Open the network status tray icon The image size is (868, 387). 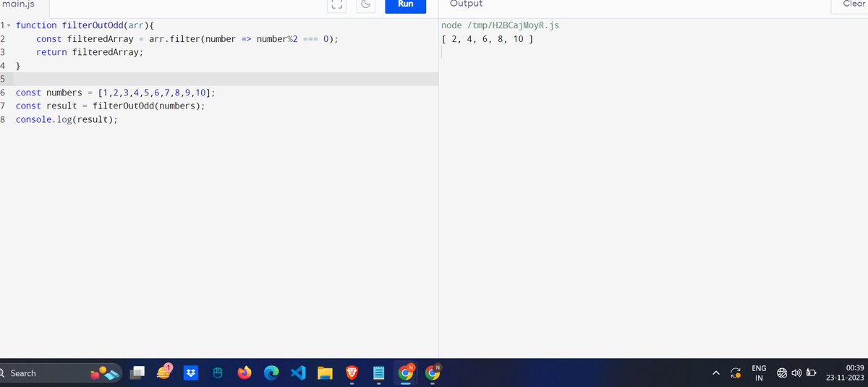[x=782, y=373]
